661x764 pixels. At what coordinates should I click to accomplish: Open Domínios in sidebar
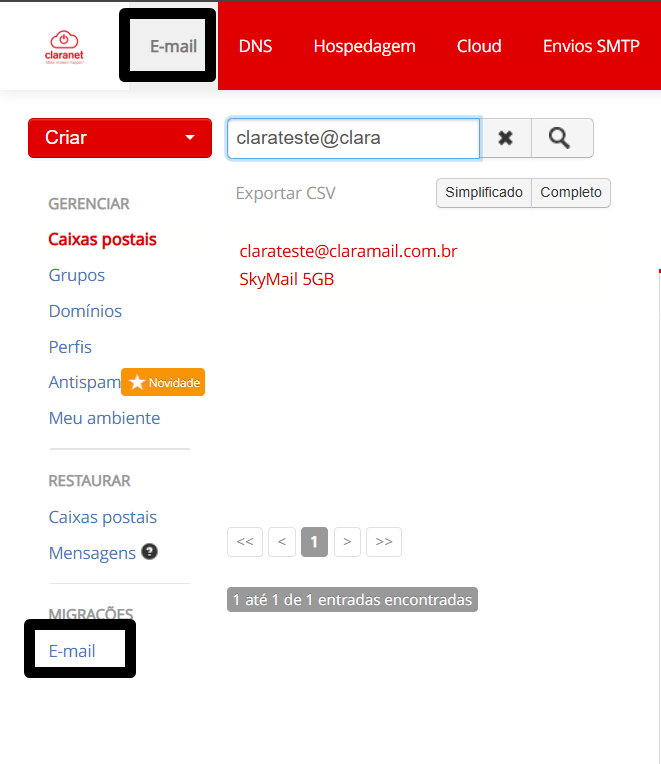tap(85, 311)
